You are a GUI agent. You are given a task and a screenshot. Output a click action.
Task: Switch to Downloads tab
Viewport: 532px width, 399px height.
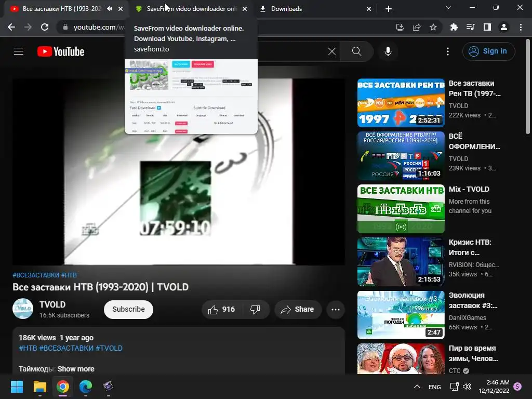click(315, 9)
